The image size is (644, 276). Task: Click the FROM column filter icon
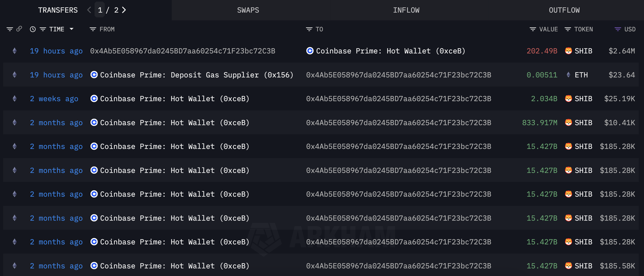93,29
